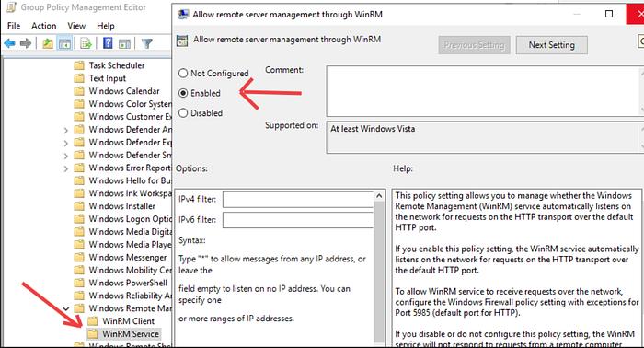
Task: Select the Windows Hello for Business tree item
Action: tap(131, 180)
